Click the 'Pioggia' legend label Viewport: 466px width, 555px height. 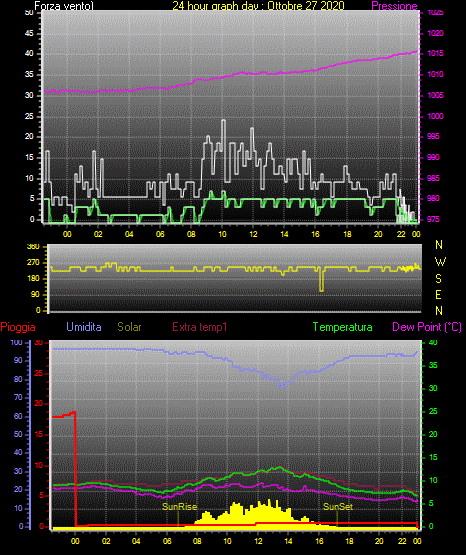(x=18, y=327)
